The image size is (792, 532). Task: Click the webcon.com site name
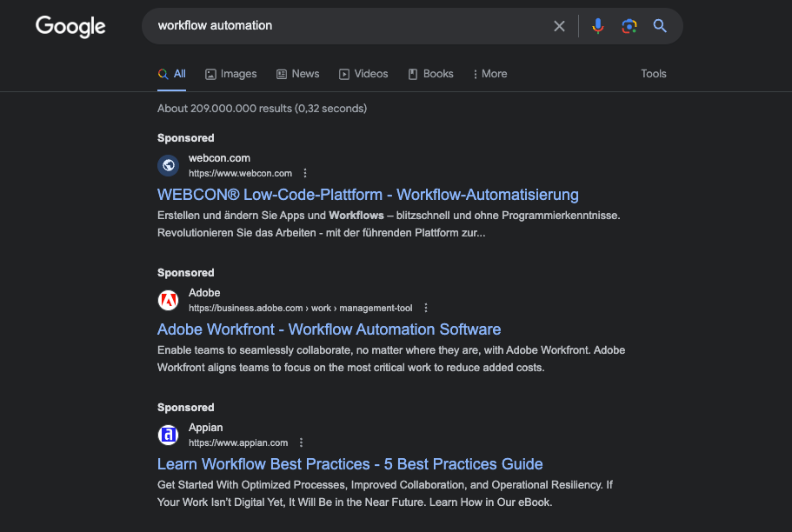point(219,158)
